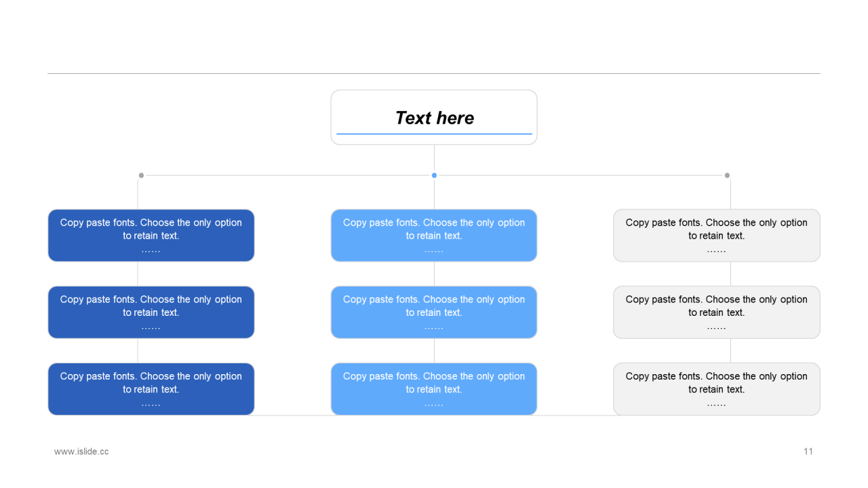The width and height of the screenshot is (868, 488).
Task: Click the top light blue text box
Action: (434, 235)
